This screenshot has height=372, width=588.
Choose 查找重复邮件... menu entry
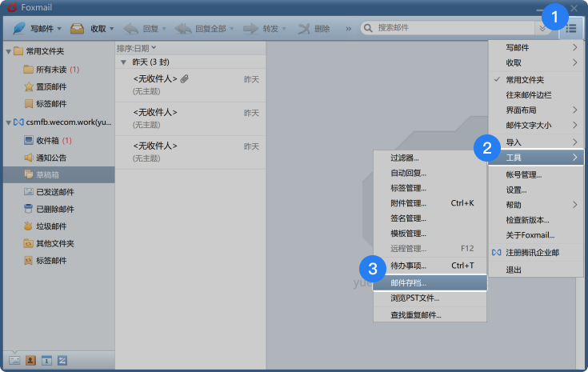pos(430,315)
